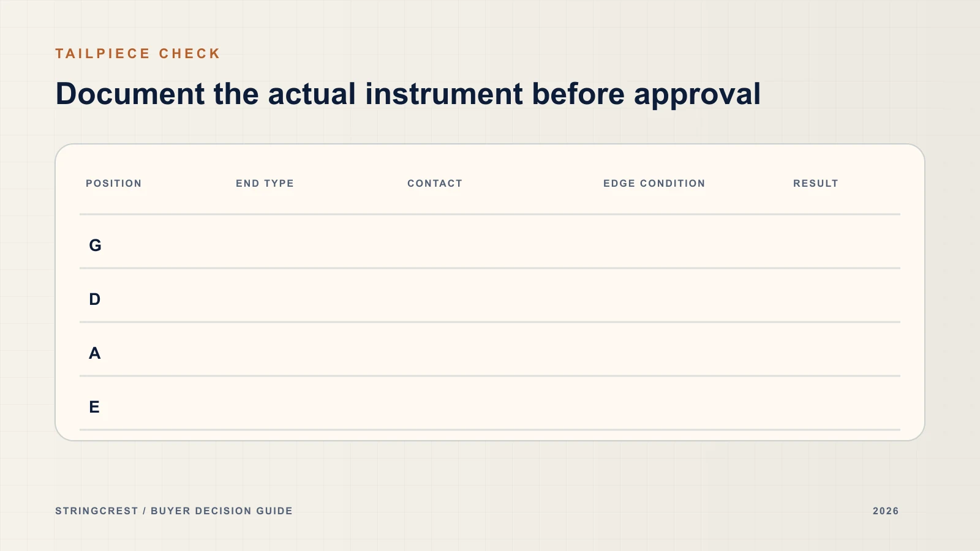Click the STRINGCREST / BUYER DECISION GUIDE footer
Screen dimensions: 980x551
coord(174,511)
